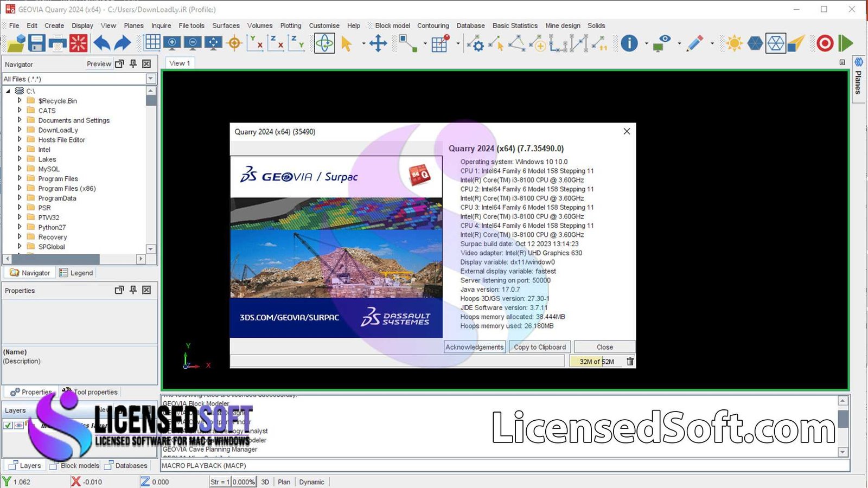Select the ZY plane view icon

297,43
